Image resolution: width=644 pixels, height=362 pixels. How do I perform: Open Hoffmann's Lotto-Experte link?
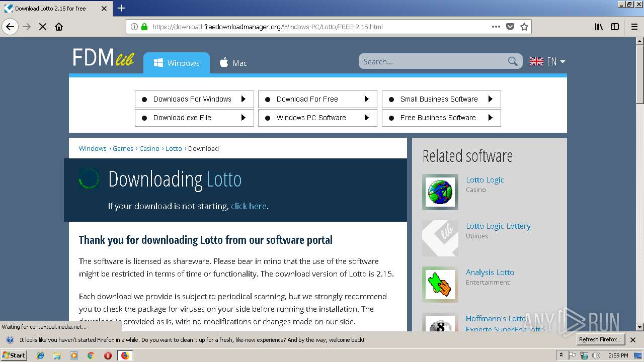pyautogui.click(x=505, y=324)
